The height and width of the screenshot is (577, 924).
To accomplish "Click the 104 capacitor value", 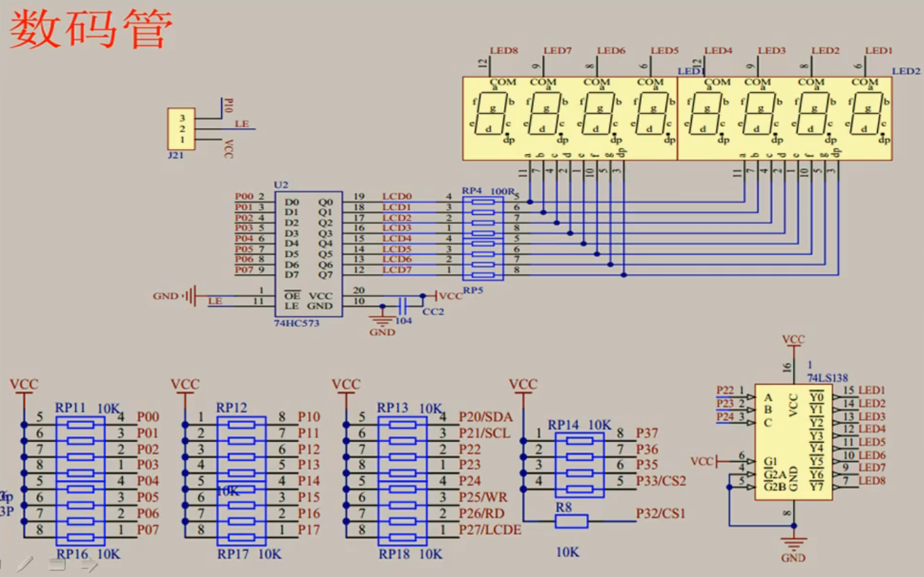I will coord(403,320).
